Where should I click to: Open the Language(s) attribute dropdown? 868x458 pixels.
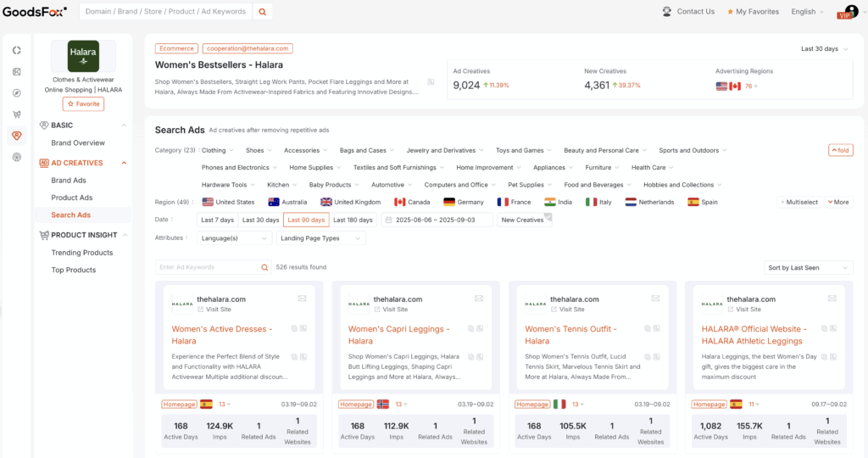[x=234, y=238]
